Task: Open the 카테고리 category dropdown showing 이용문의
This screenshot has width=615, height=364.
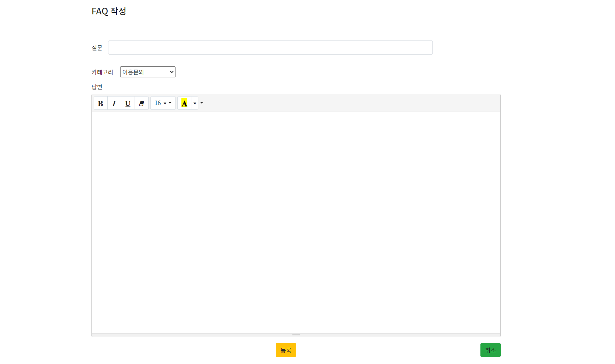Action: [147, 71]
